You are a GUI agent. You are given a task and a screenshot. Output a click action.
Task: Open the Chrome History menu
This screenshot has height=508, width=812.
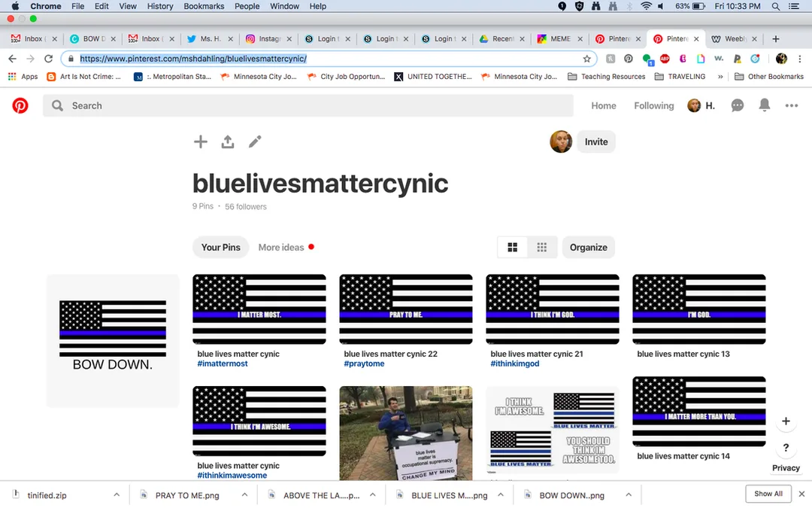(160, 6)
